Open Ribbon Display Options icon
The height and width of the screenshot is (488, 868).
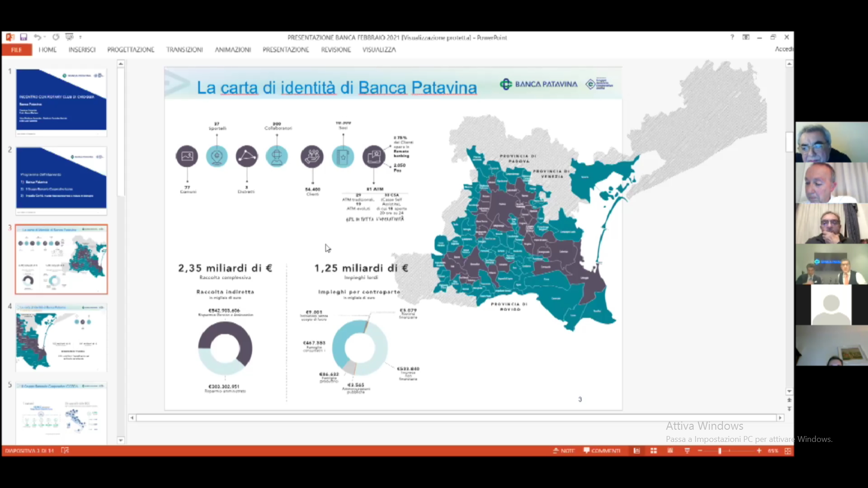tap(746, 37)
